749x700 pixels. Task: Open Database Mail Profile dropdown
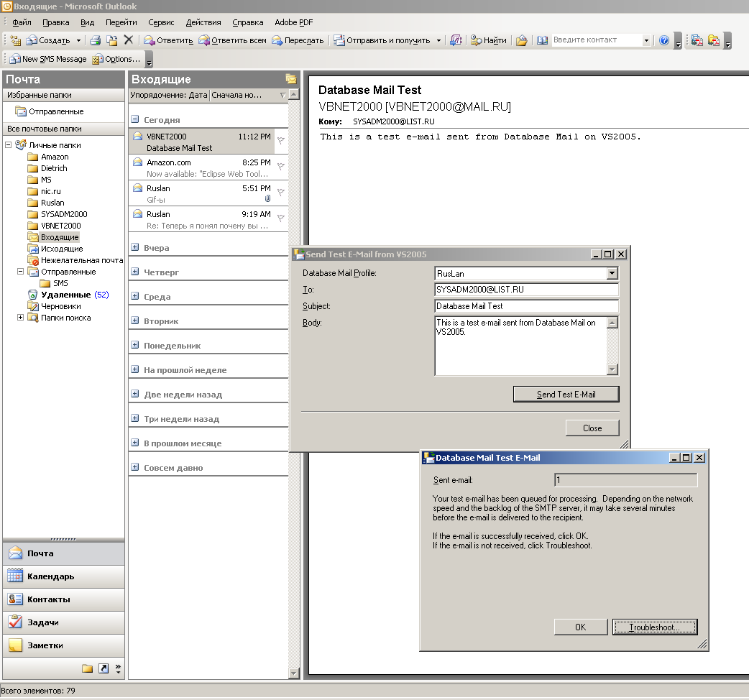point(612,273)
